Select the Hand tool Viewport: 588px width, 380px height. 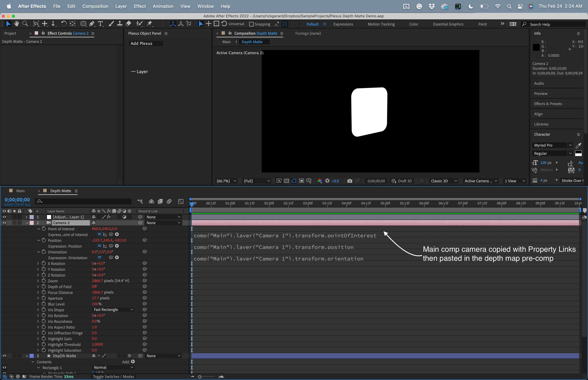coord(17,24)
